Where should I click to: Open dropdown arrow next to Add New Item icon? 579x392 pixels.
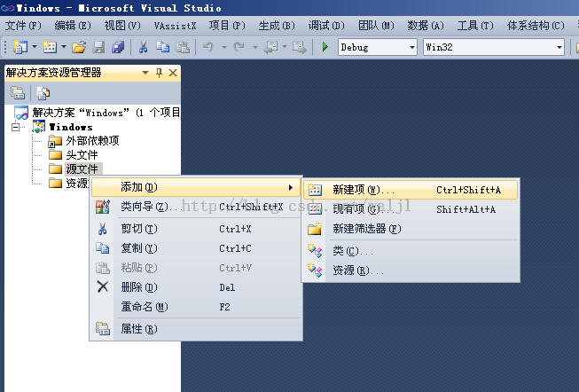(x=64, y=47)
